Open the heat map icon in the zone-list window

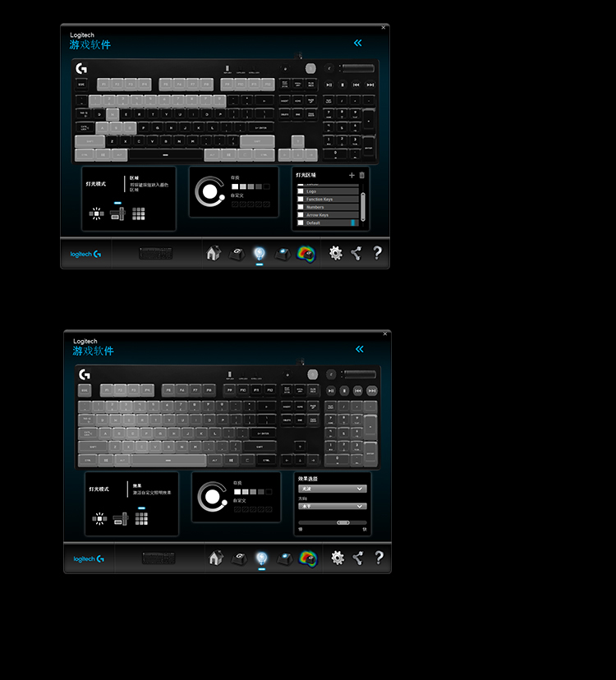pos(306,254)
